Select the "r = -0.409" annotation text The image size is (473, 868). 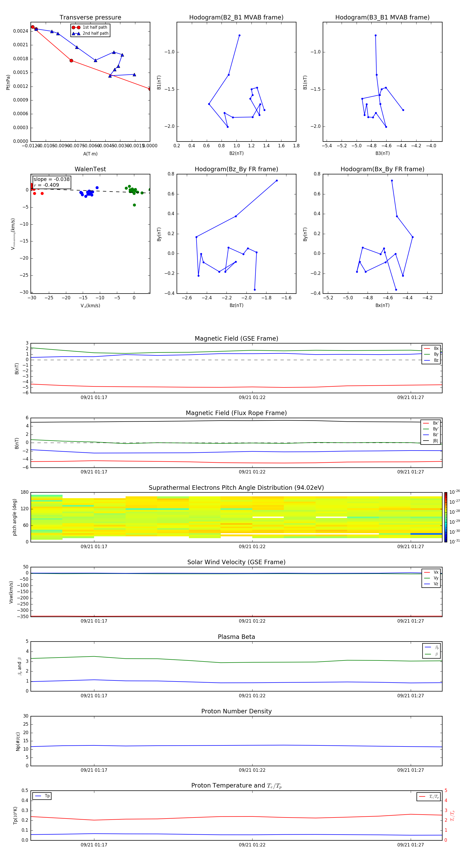pos(47,185)
